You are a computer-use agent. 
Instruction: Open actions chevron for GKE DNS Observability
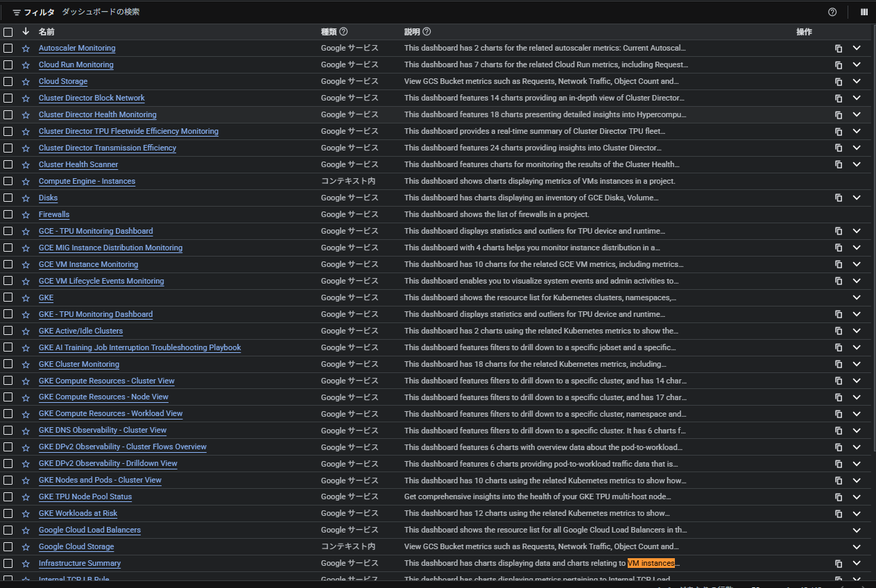point(857,431)
